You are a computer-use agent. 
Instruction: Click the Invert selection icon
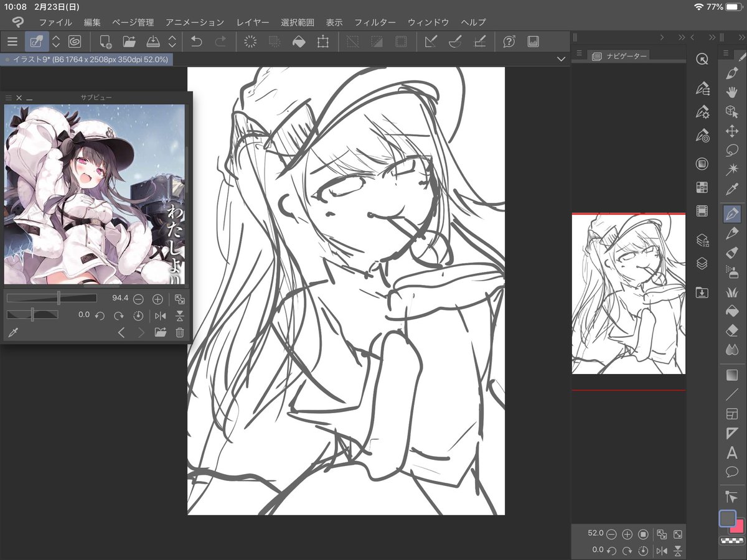point(377,42)
